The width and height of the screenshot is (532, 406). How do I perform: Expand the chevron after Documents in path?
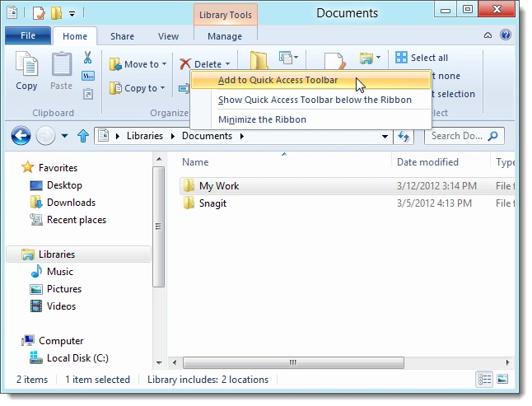pos(242,136)
